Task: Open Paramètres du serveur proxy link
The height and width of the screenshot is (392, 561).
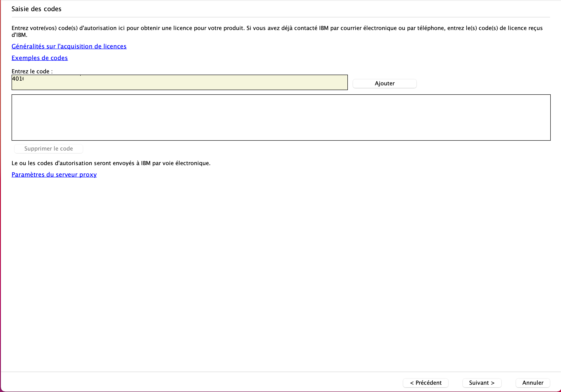Action: [54, 175]
